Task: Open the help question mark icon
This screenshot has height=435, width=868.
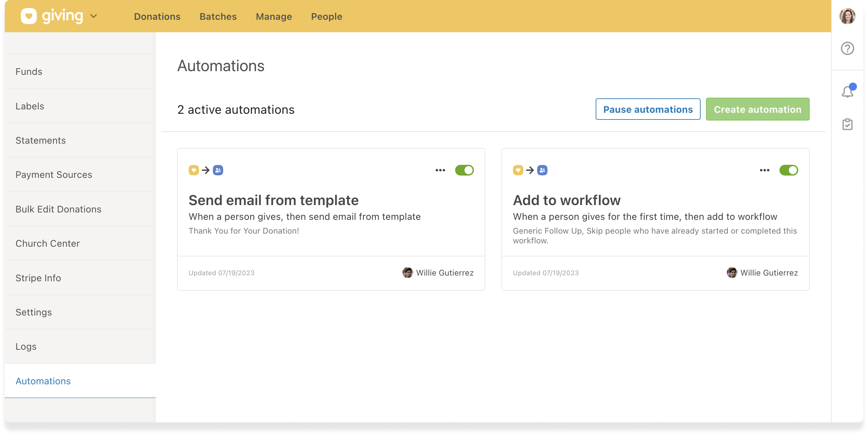Action: [848, 48]
